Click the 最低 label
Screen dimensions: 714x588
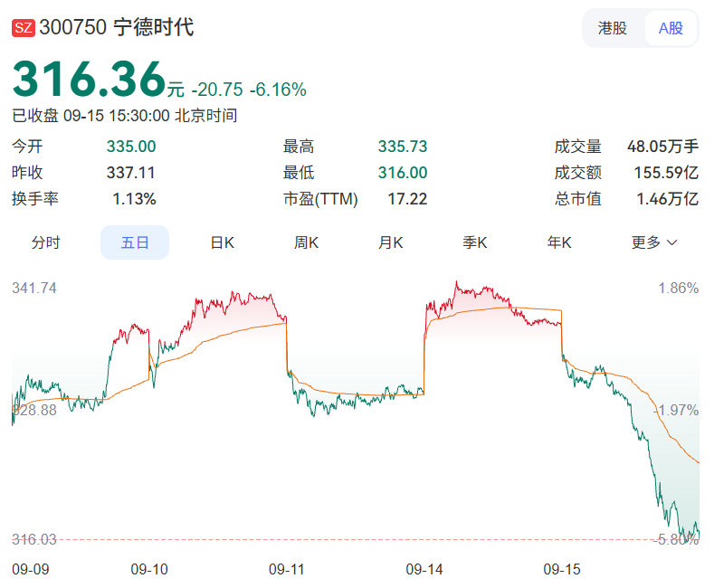299,173
